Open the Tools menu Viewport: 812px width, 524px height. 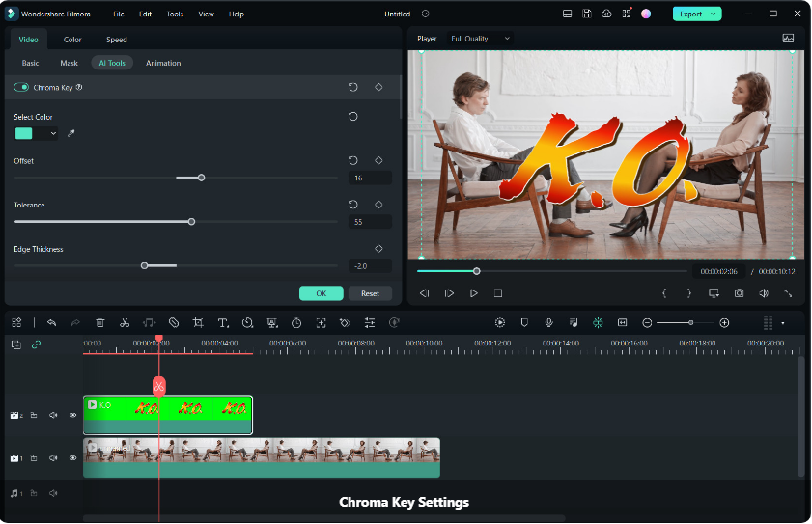coord(175,14)
